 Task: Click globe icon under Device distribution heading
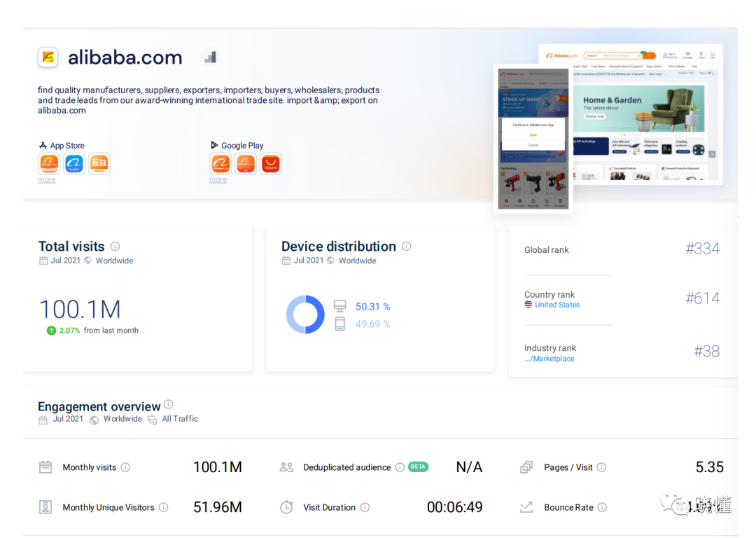[x=330, y=261]
